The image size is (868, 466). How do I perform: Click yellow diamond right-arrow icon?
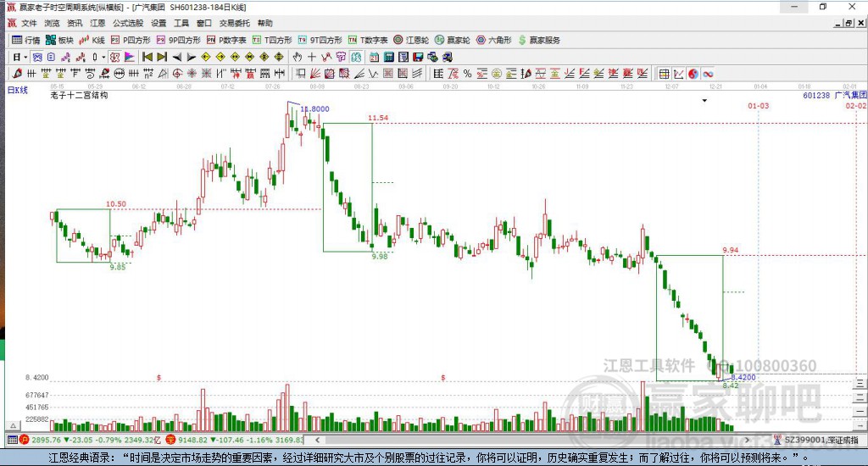click(220, 57)
